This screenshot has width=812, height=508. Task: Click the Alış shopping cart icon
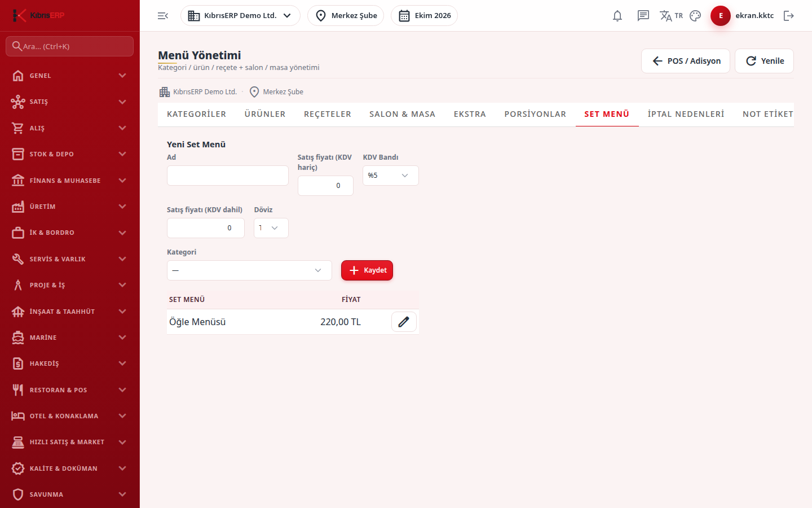coord(18,128)
